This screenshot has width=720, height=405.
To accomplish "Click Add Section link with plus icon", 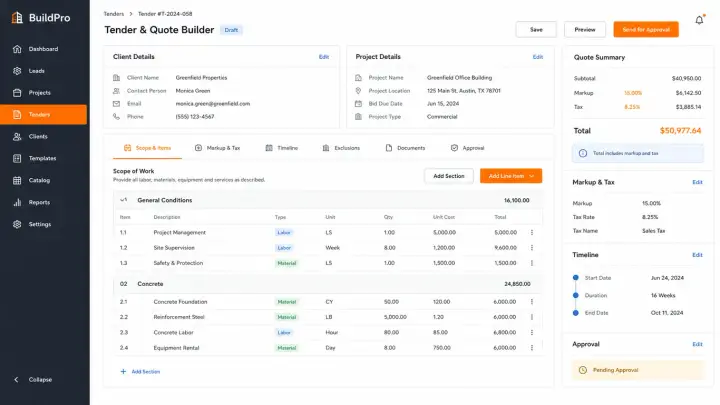I will click(x=140, y=371).
